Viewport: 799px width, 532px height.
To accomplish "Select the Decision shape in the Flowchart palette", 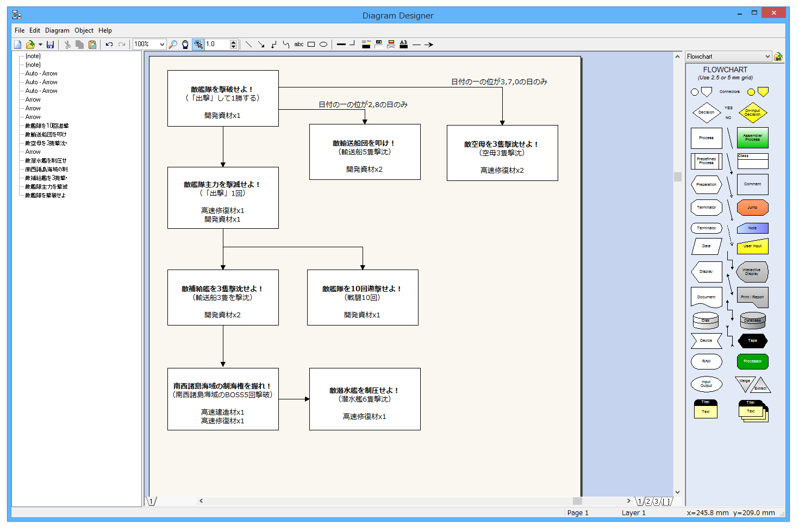I will tap(706, 112).
